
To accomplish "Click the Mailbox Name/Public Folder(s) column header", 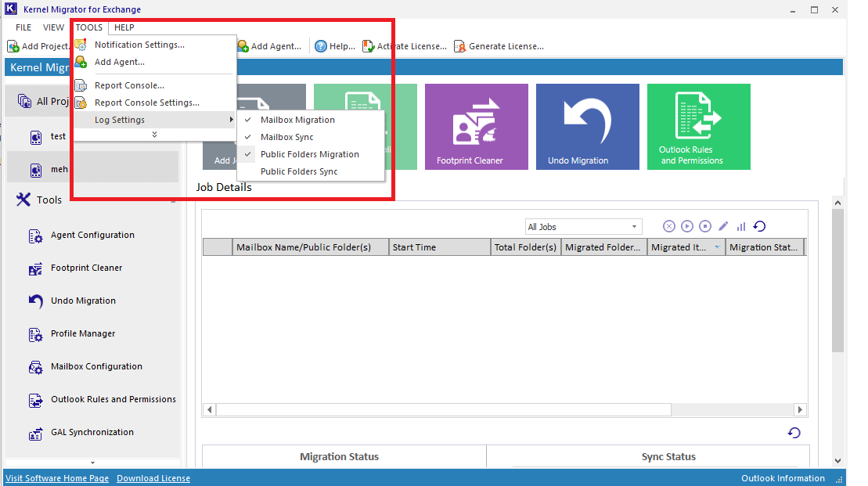I will click(x=311, y=247).
